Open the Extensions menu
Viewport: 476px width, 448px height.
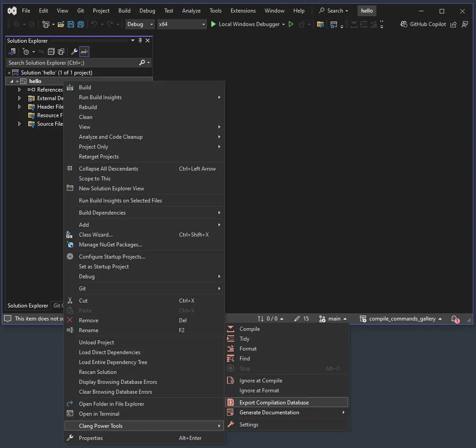(243, 10)
